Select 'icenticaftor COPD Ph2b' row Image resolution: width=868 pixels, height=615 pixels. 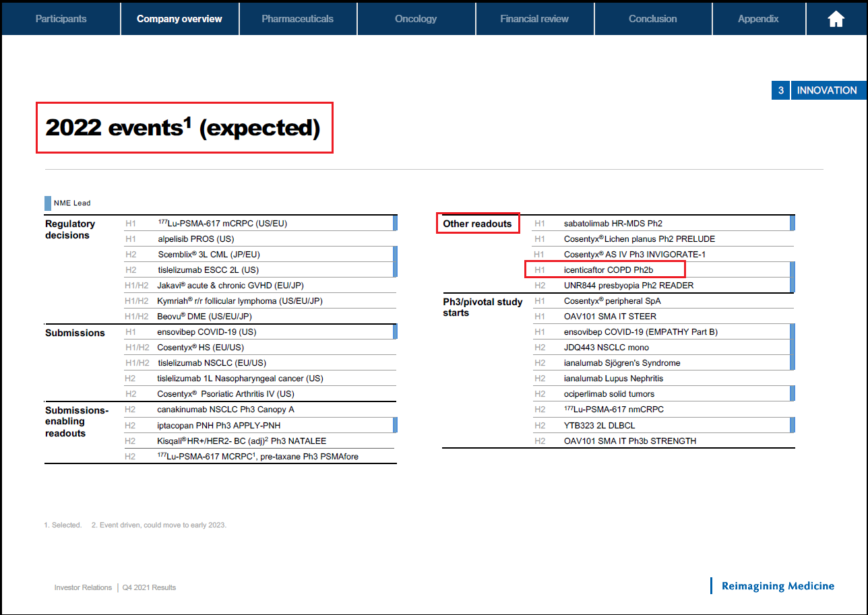663,269
